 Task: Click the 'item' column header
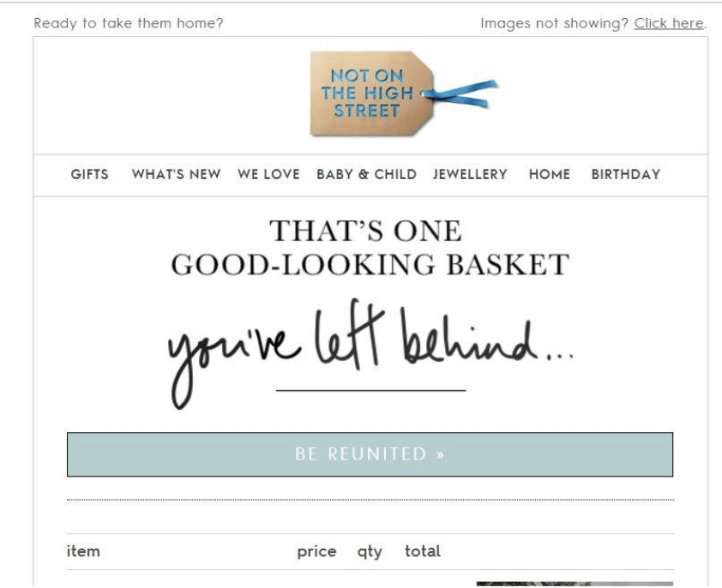pyautogui.click(x=83, y=551)
